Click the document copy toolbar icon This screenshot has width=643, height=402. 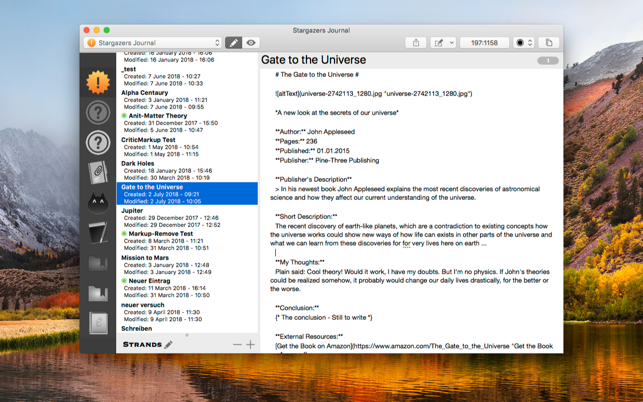click(549, 43)
